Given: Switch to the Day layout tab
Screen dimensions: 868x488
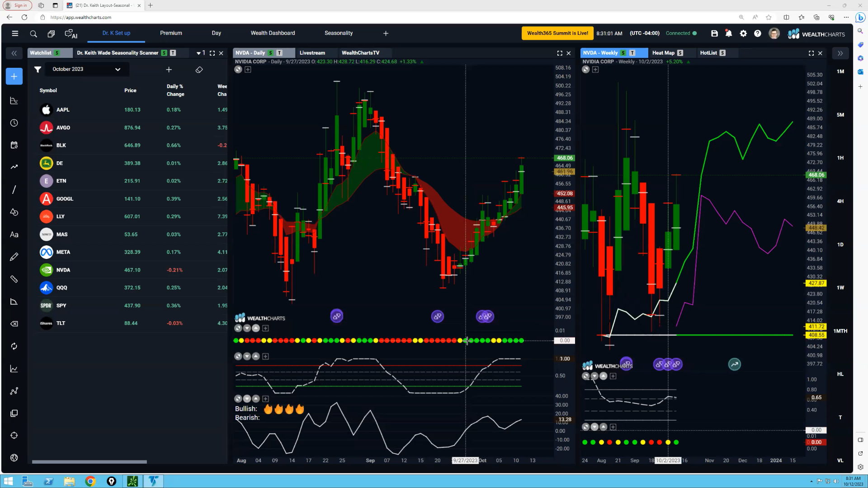Looking at the screenshot, I should (x=216, y=33).
